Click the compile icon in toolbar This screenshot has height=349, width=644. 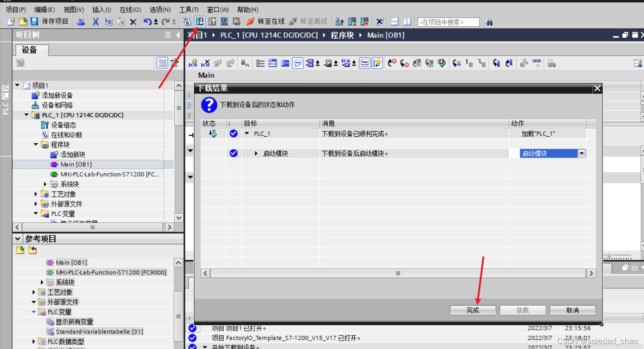pos(187,21)
